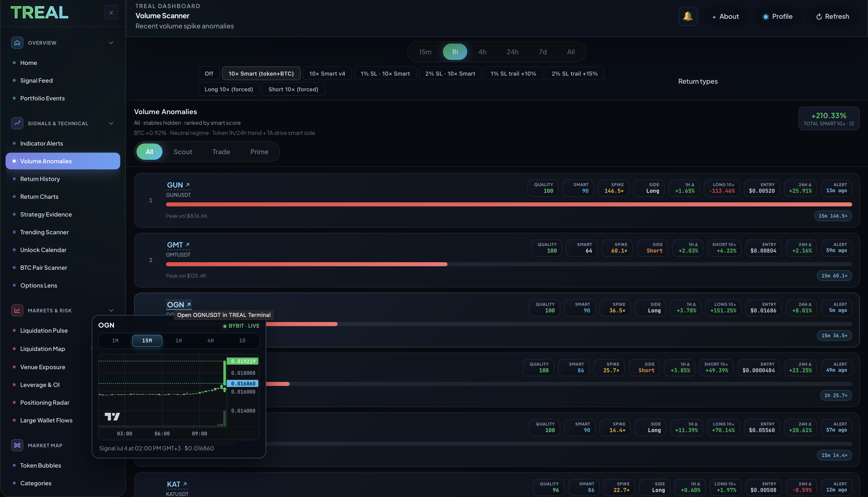Turn return type Off
The height and width of the screenshot is (497, 868).
[x=209, y=73]
